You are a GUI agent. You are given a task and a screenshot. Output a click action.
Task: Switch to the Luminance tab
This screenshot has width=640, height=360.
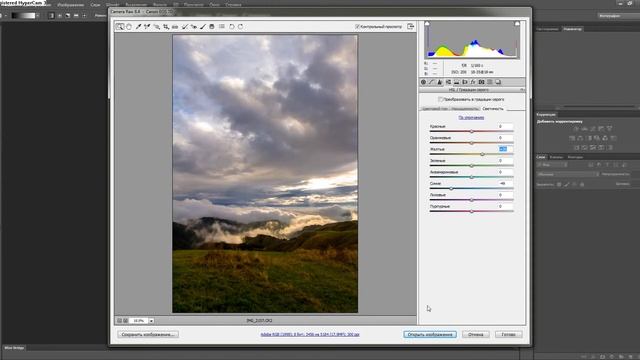tap(493, 109)
